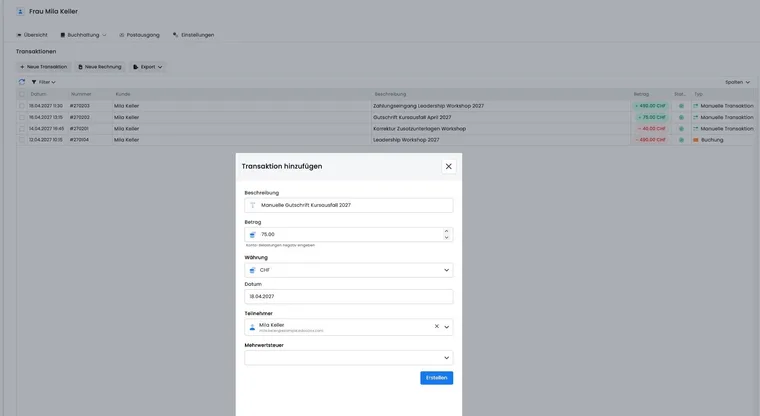Click the Einstellungen gear icon
The height and width of the screenshot is (416, 760).
point(175,35)
